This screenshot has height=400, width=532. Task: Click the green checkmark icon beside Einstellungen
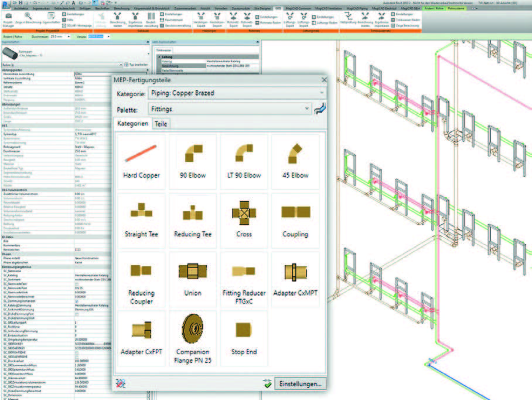(x=268, y=384)
